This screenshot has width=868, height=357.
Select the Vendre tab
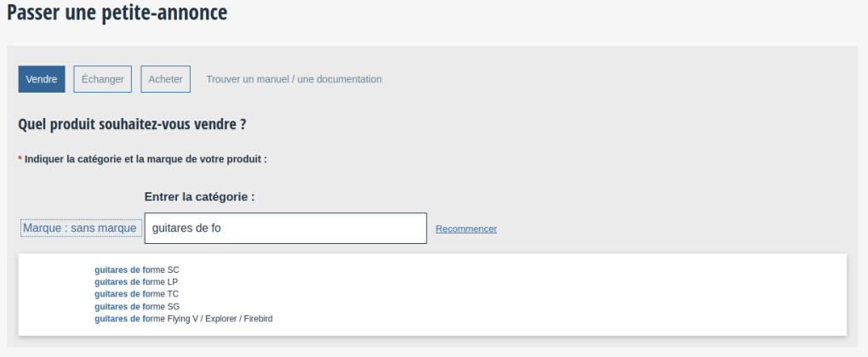point(41,79)
